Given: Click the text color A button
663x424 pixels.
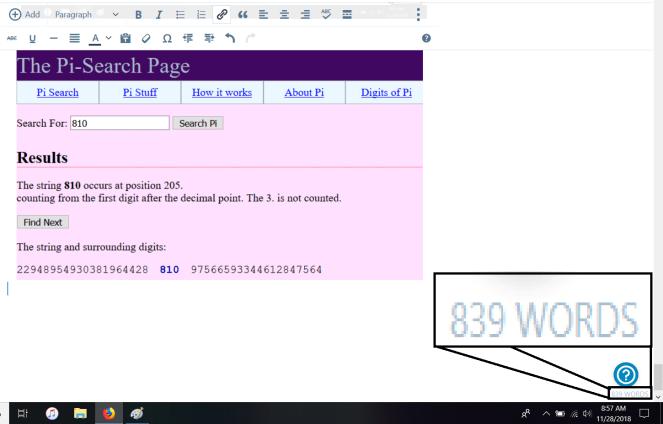Looking at the screenshot, I should point(95,38).
